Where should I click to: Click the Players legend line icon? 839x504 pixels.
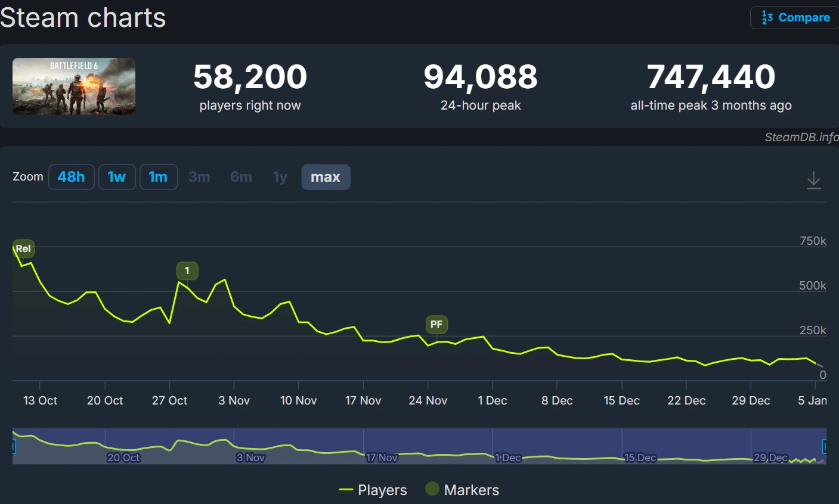tap(346, 490)
